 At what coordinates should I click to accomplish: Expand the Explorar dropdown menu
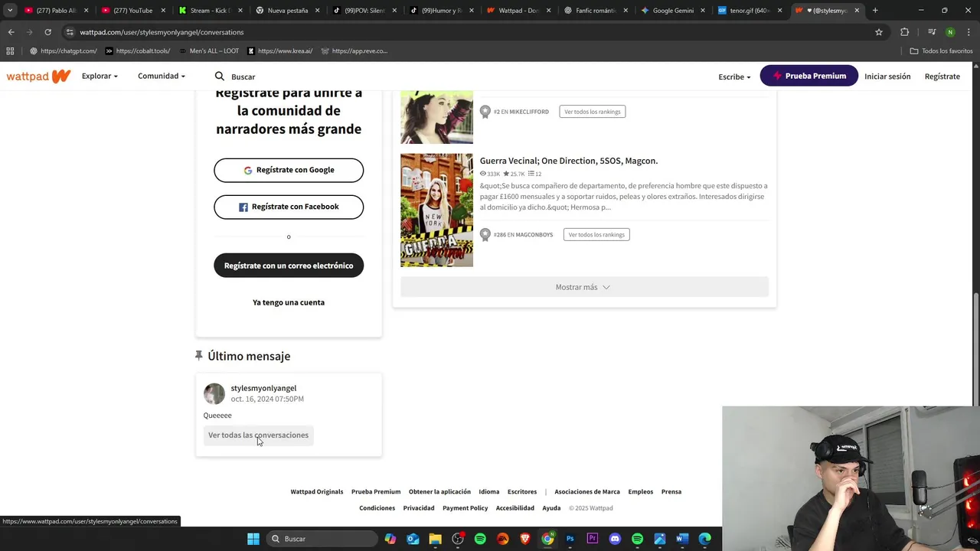100,76
